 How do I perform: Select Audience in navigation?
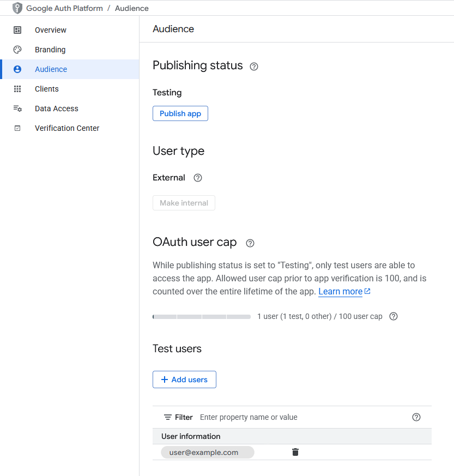pyautogui.click(x=51, y=69)
